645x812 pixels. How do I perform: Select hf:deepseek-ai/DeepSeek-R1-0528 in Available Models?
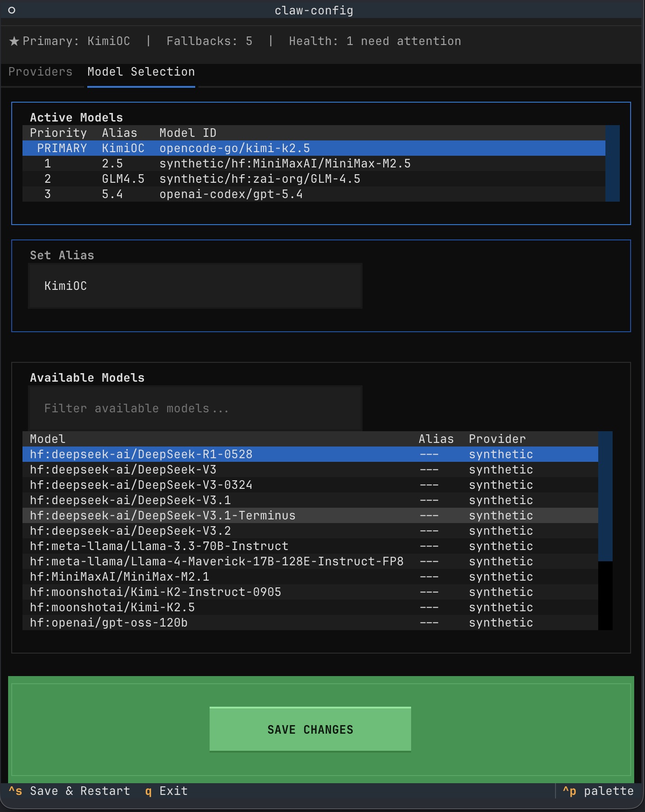[x=309, y=454]
